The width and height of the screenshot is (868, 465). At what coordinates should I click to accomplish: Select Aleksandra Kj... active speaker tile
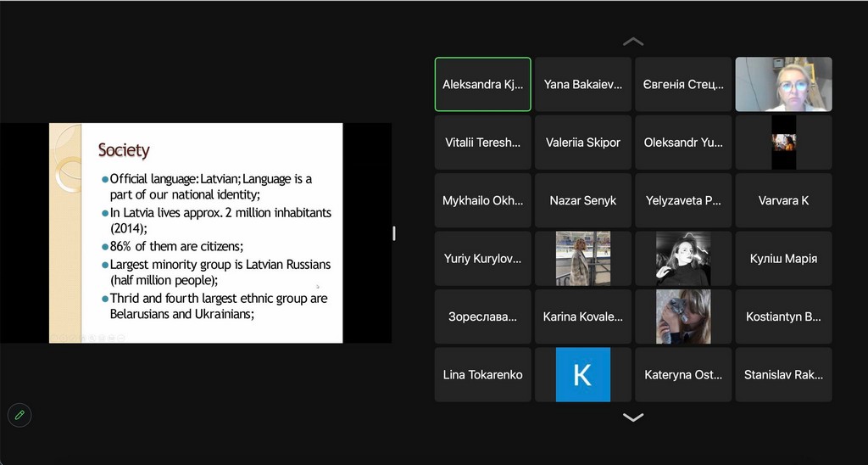coord(483,85)
